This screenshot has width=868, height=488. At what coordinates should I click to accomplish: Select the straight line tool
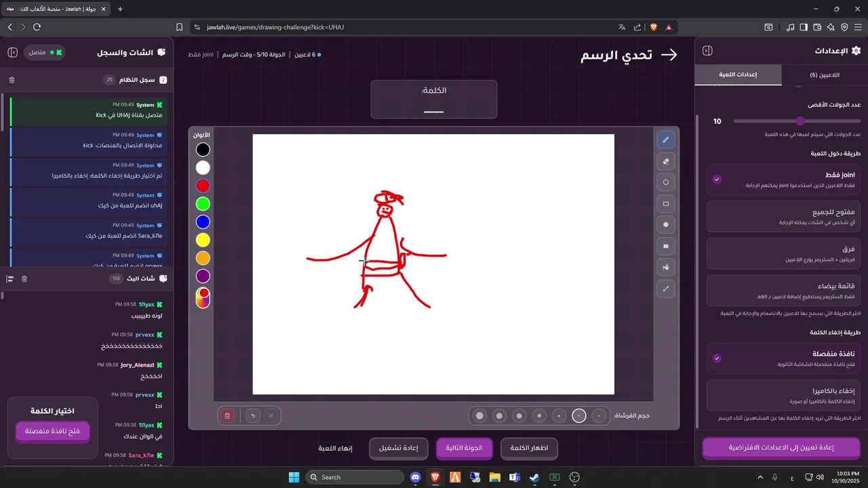pos(666,289)
